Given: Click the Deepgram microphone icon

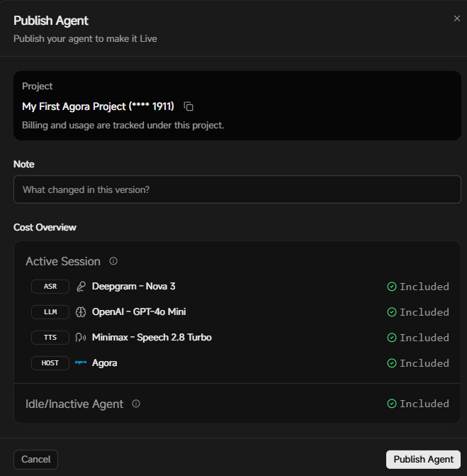Looking at the screenshot, I should [81, 287].
